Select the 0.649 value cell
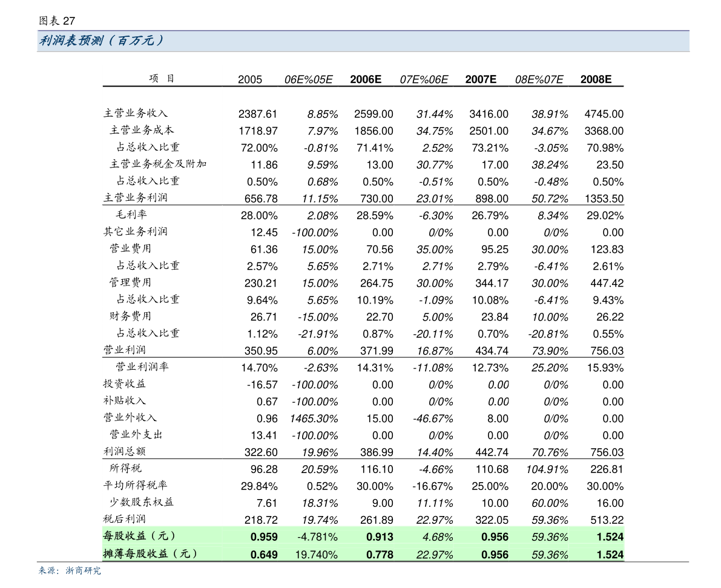721x588 pixels. click(264, 555)
